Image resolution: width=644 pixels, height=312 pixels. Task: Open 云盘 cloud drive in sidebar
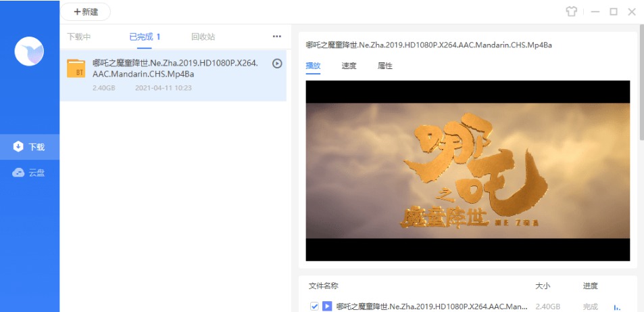coord(30,173)
